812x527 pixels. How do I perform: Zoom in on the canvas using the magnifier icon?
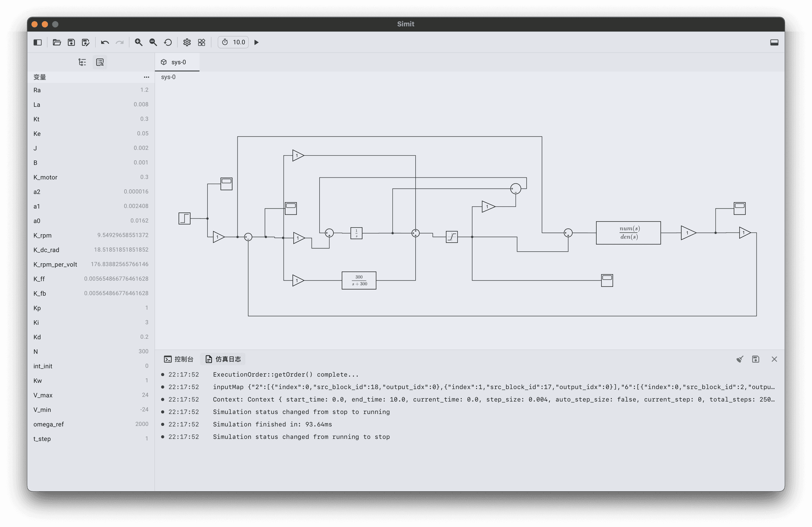point(139,42)
